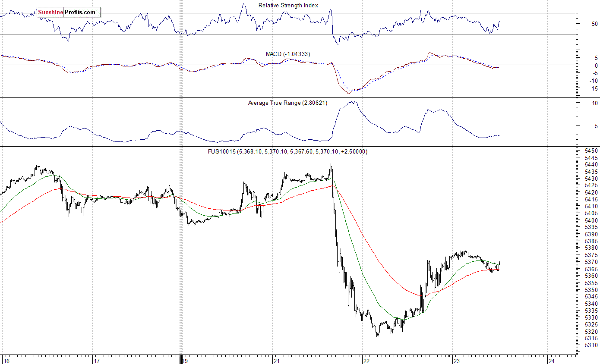Image resolution: width=600 pixels, height=364 pixels.
Task: Click the RSI 50 axis label
Action: click(595, 24)
